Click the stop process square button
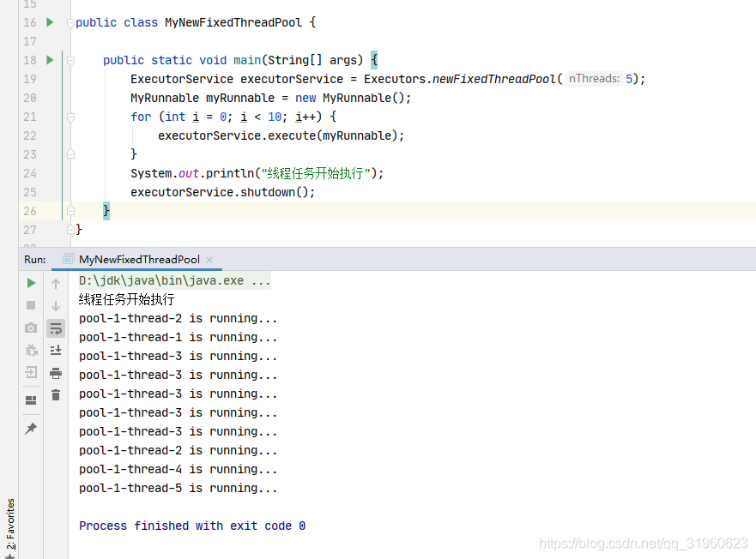 tap(31, 305)
